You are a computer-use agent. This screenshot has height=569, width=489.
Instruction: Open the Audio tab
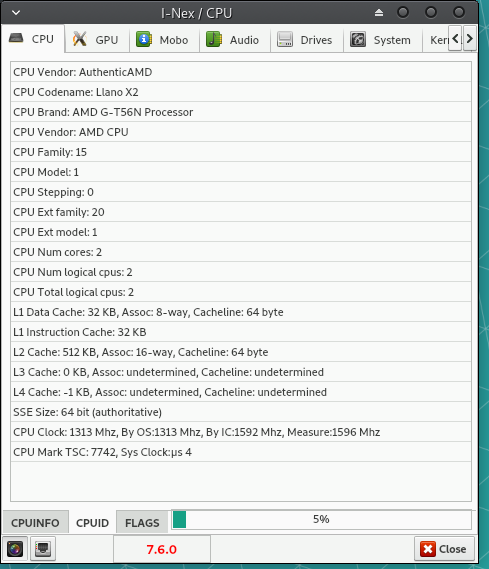coord(235,39)
